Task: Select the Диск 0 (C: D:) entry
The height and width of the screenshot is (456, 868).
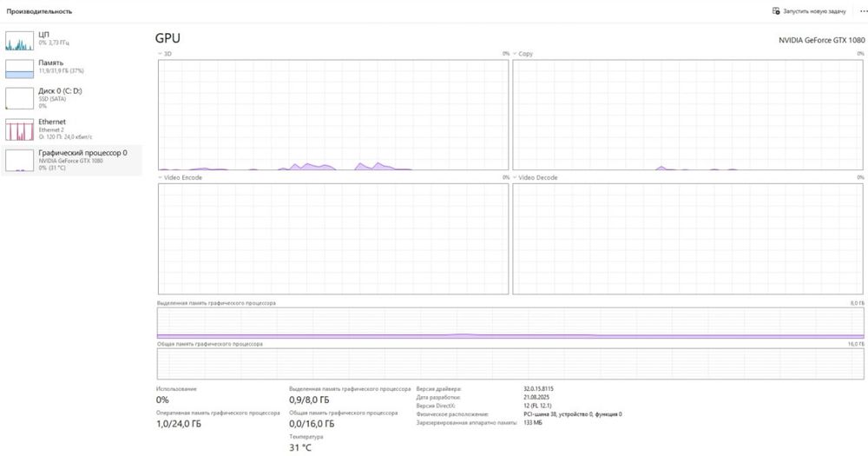Action: 71,97
